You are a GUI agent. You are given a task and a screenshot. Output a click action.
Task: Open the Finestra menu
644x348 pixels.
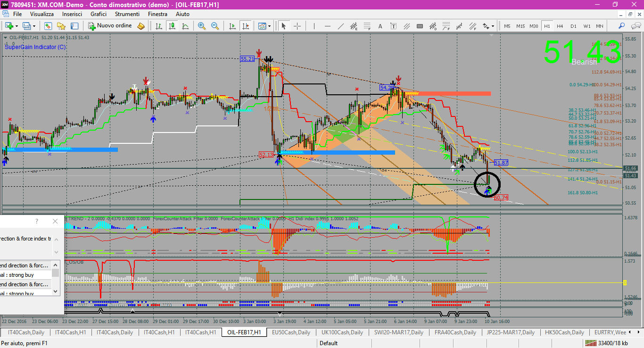(x=157, y=14)
